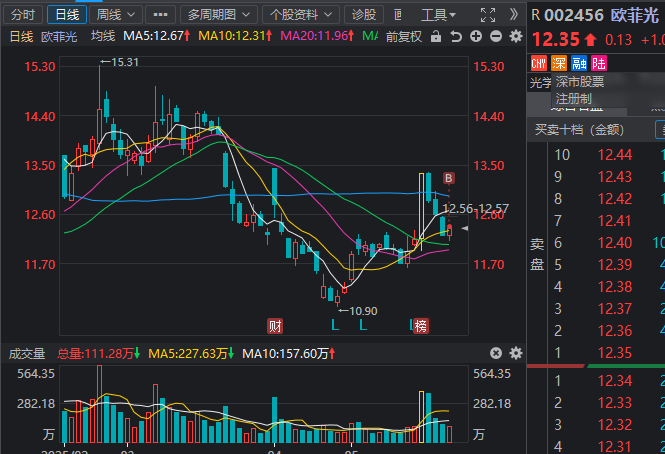Click the 财 financial report marker on chart
The height and width of the screenshot is (454, 665).
pyautogui.click(x=275, y=325)
